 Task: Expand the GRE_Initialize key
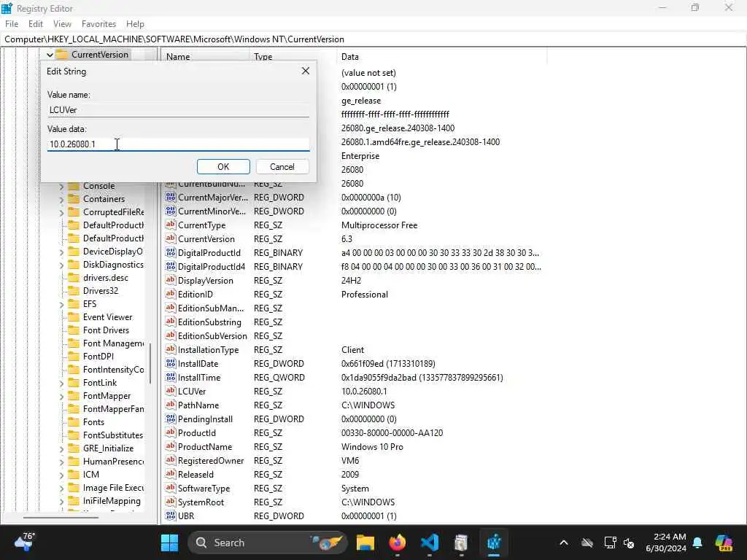tap(61, 449)
